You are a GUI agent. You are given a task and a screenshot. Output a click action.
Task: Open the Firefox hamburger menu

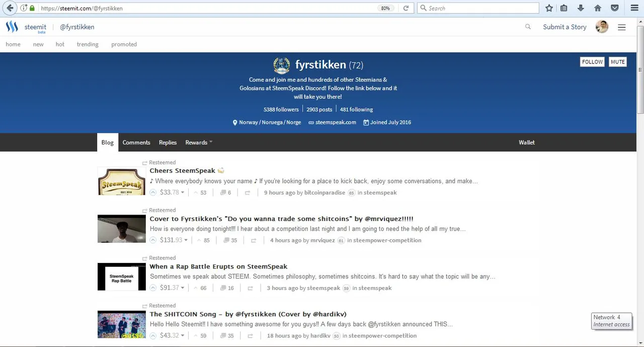[x=634, y=8]
